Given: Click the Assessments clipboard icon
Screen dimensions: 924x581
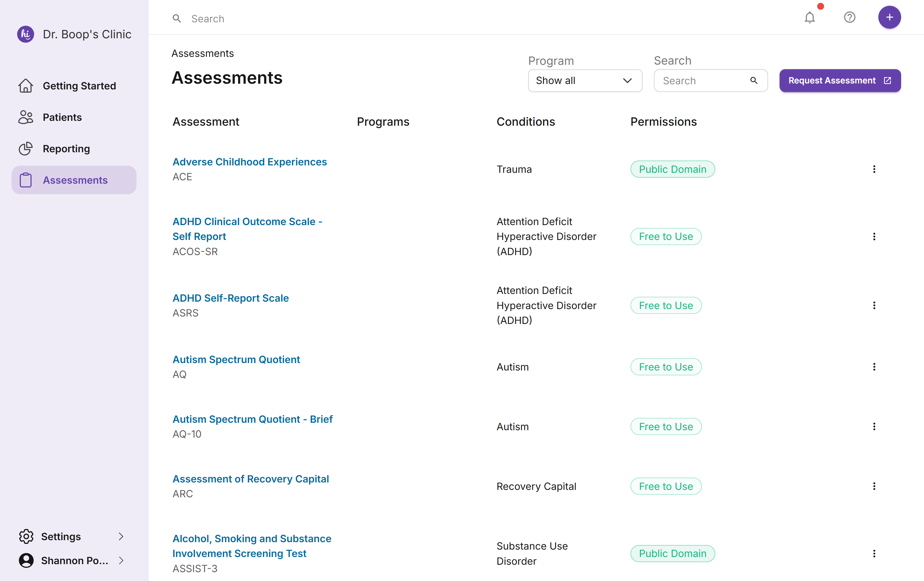Looking at the screenshot, I should click(26, 180).
